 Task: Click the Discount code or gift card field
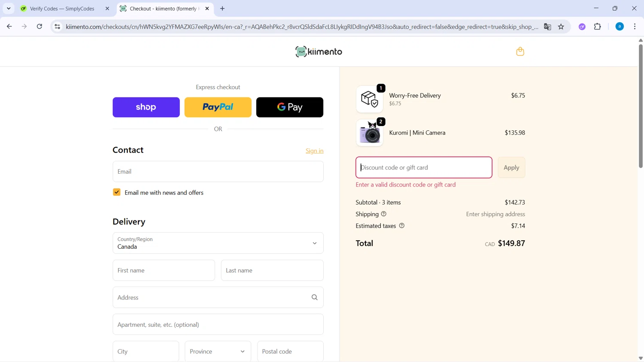click(424, 167)
